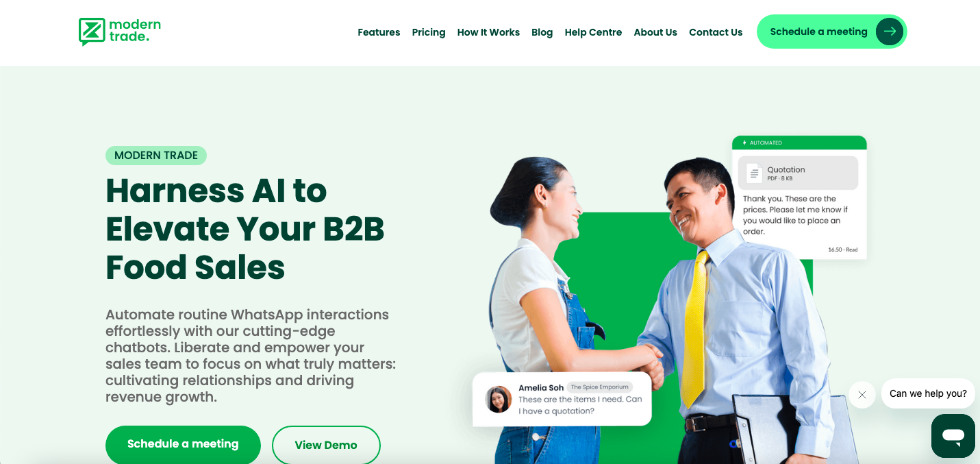Image resolution: width=980 pixels, height=464 pixels.
Task: Open the chat widget bubble icon
Action: coord(953,436)
